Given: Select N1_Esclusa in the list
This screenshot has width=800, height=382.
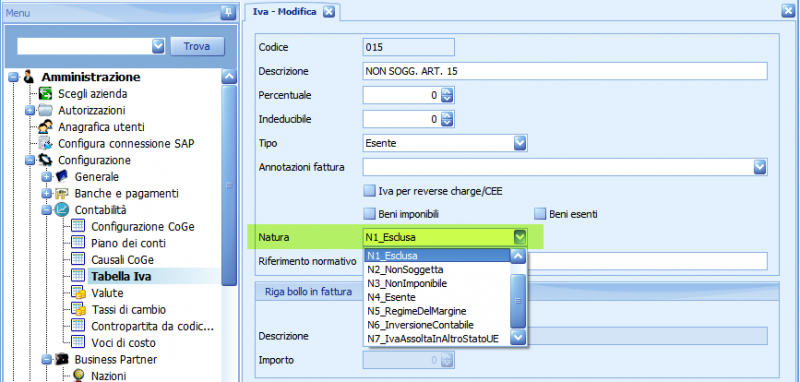Looking at the screenshot, I should click(x=437, y=255).
